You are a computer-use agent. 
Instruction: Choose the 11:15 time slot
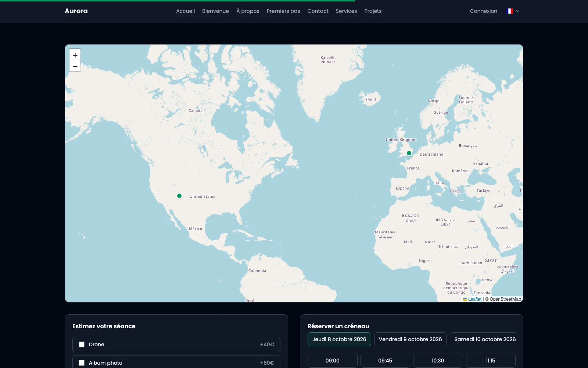(491, 361)
